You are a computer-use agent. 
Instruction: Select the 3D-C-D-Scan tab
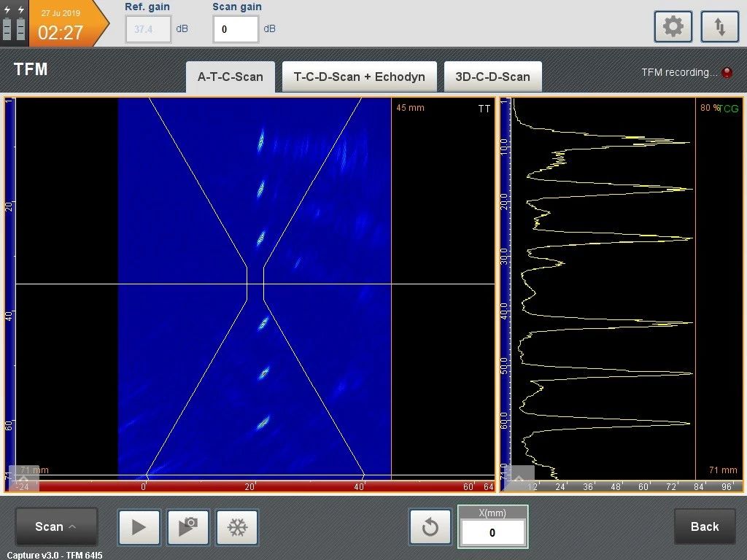tap(492, 77)
